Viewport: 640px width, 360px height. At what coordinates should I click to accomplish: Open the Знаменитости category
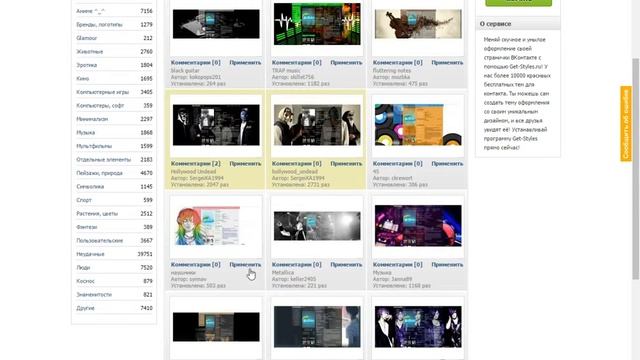94,294
